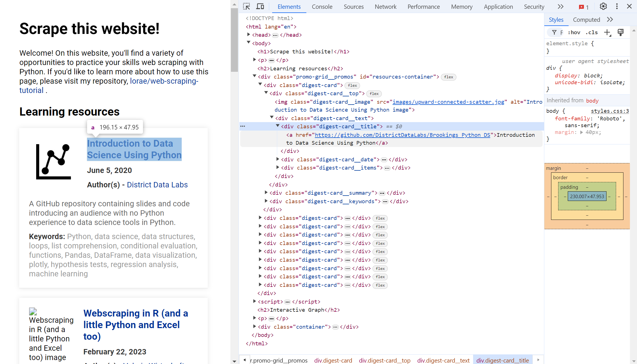This screenshot has height=364, width=637.
Task: Open the Console tab
Action: [x=322, y=6]
